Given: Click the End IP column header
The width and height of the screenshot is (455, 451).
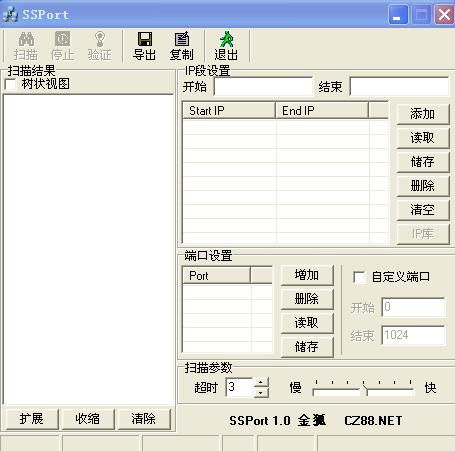Looking at the screenshot, I should click(x=322, y=110).
